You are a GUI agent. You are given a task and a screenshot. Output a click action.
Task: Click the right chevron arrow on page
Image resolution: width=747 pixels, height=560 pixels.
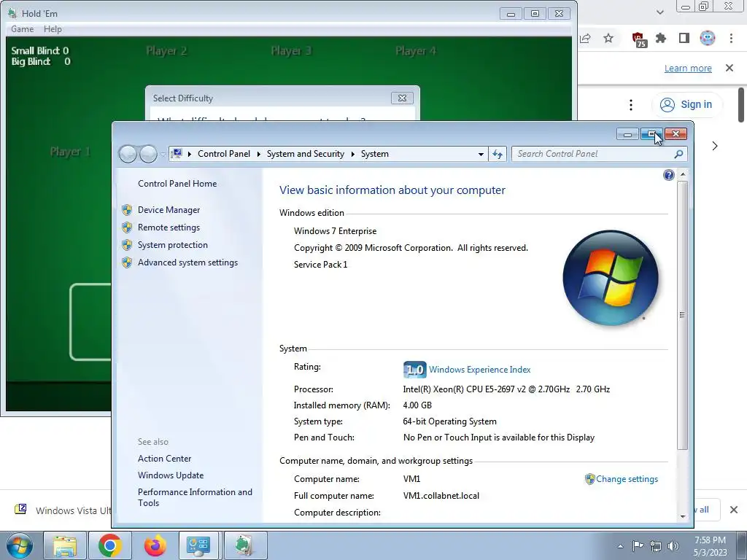click(715, 146)
